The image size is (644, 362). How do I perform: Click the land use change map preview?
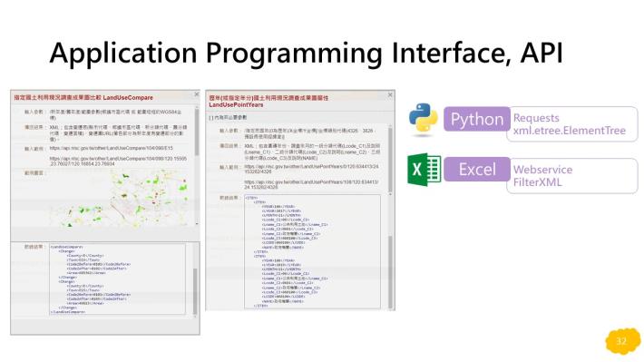tap(119, 199)
